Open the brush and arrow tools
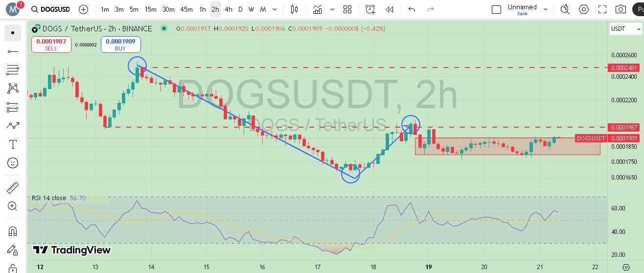The image size is (644, 273). click(x=13, y=126)
